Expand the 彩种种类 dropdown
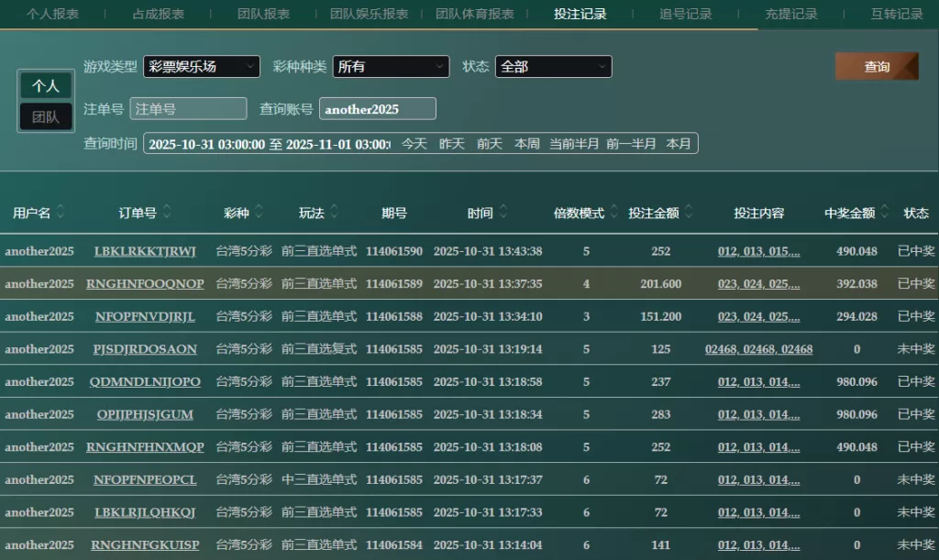939x560 pixels. [x=391, y=67]
